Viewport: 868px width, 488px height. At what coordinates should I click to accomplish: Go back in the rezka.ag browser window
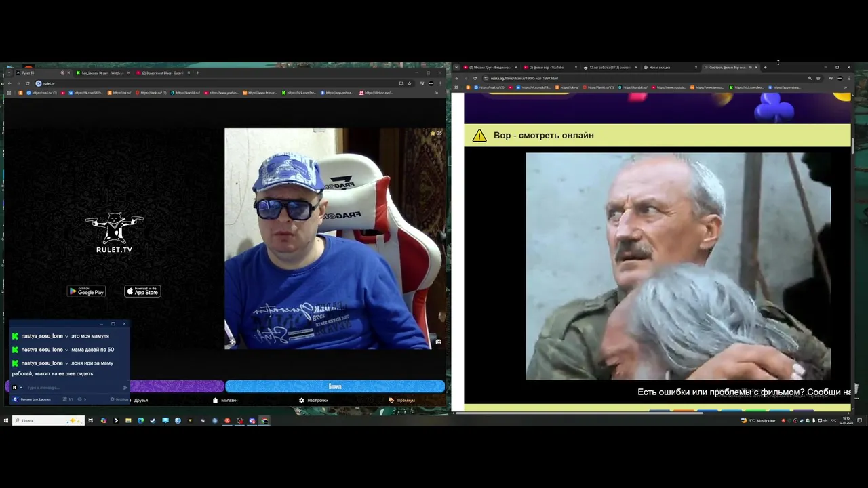point(456,78)
